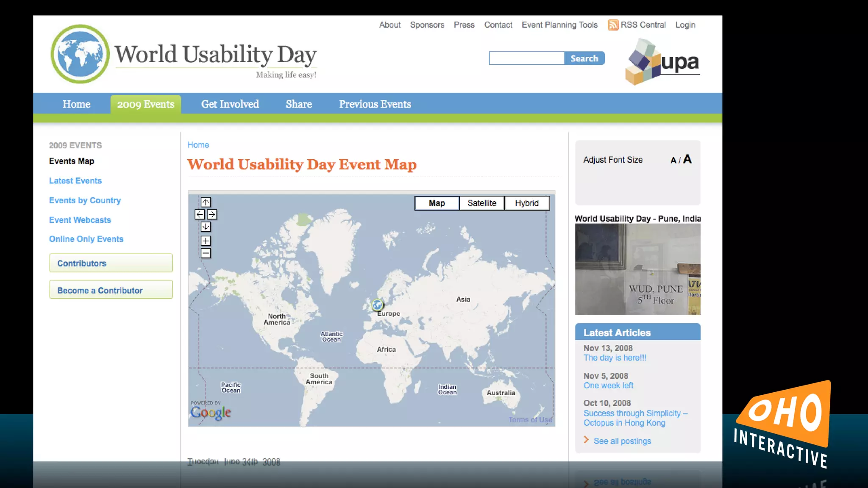The height and width of the screenshot is (488, 868).
Task: Increase font size with large A
Action: pyautogui.click(x=687, y=159)
